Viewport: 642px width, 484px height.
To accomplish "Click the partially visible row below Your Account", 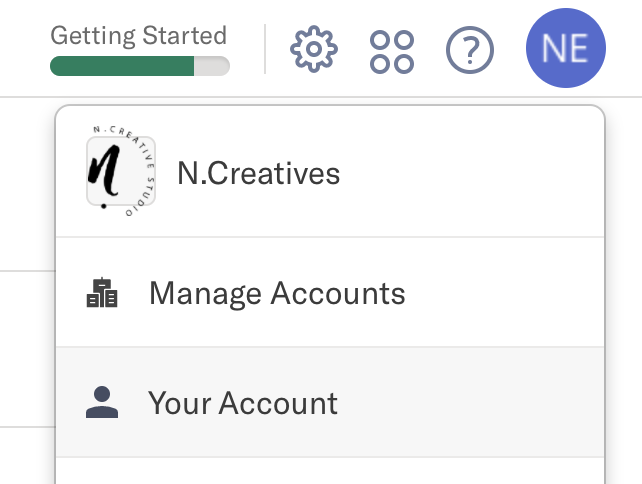I will [x=330, y=471].
